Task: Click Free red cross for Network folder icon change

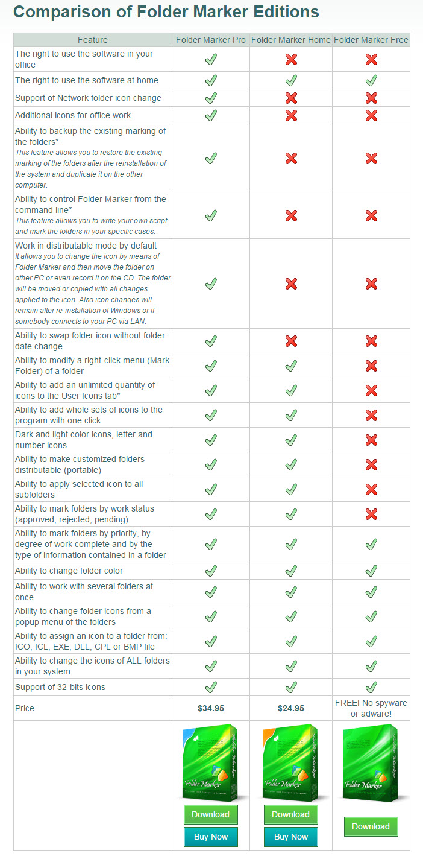Action: 371,98
